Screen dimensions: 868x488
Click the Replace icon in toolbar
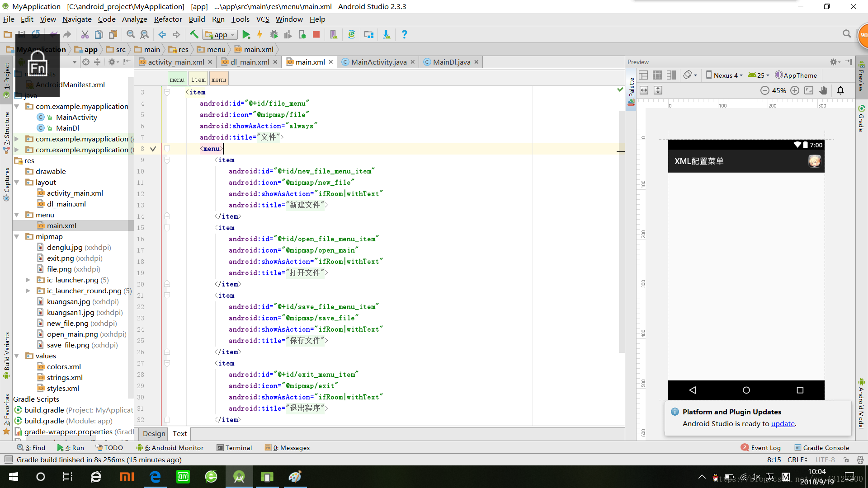[x=145, y=34]
